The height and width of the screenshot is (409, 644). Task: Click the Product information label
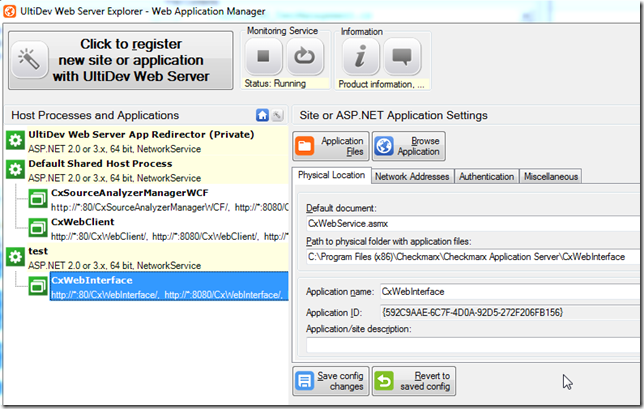[381, 84]
